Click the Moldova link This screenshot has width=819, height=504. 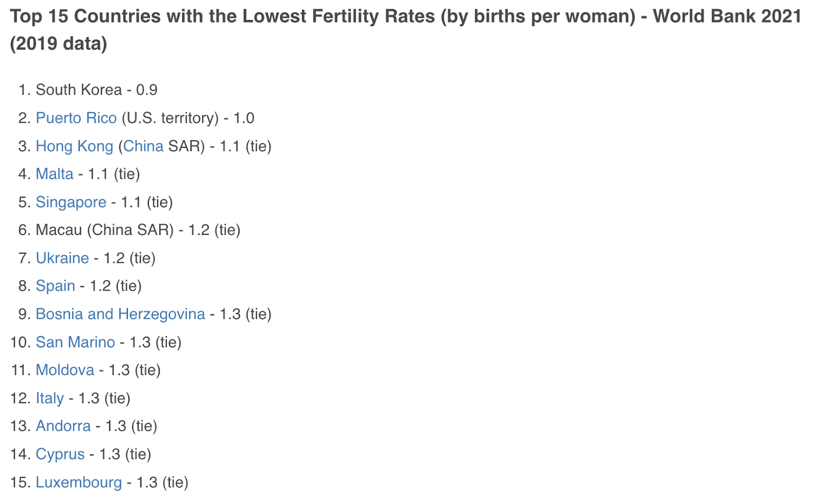coord(65,370)
